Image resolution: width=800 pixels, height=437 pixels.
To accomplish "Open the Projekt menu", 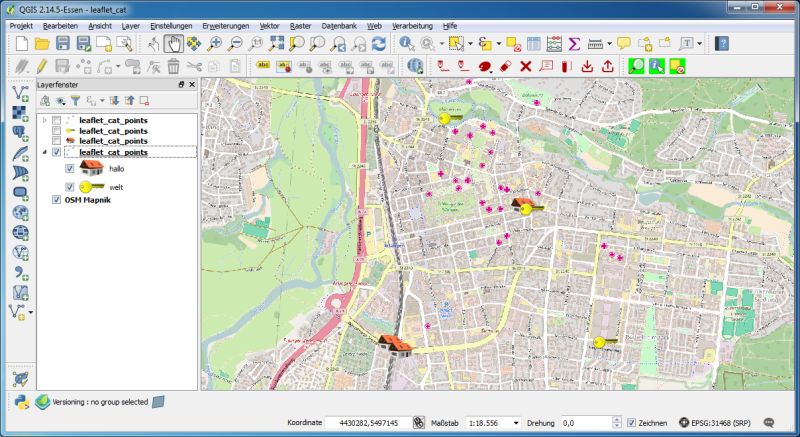I will pos(21,26).
